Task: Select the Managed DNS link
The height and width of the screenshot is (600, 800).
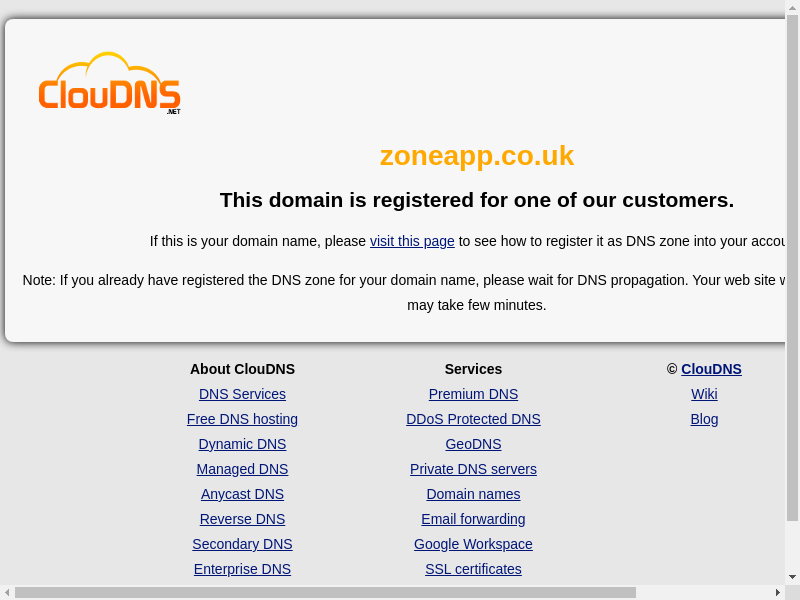Action: tap(242, 469)
